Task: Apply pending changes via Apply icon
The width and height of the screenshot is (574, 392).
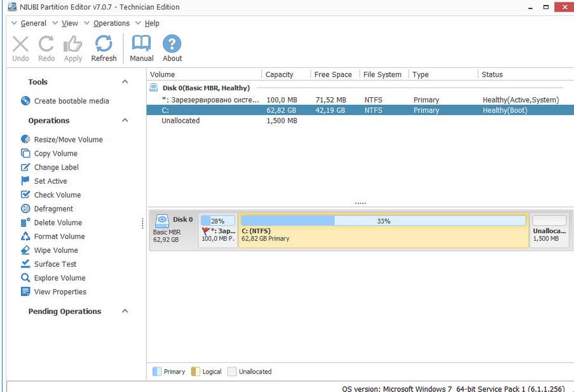Action: click(x=72, y=48)
